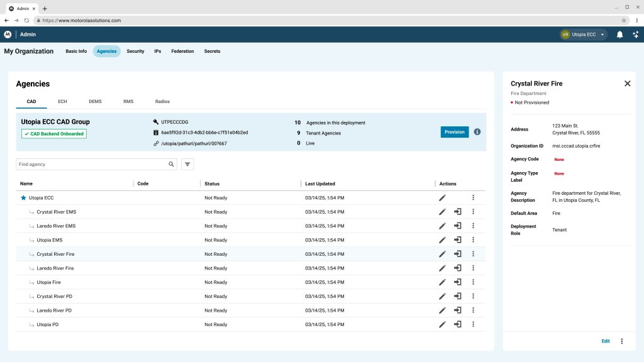This screenshot has height=362, width=644.
Task: Expand actions menu for Crystal River PD
Action: (473, 296)
